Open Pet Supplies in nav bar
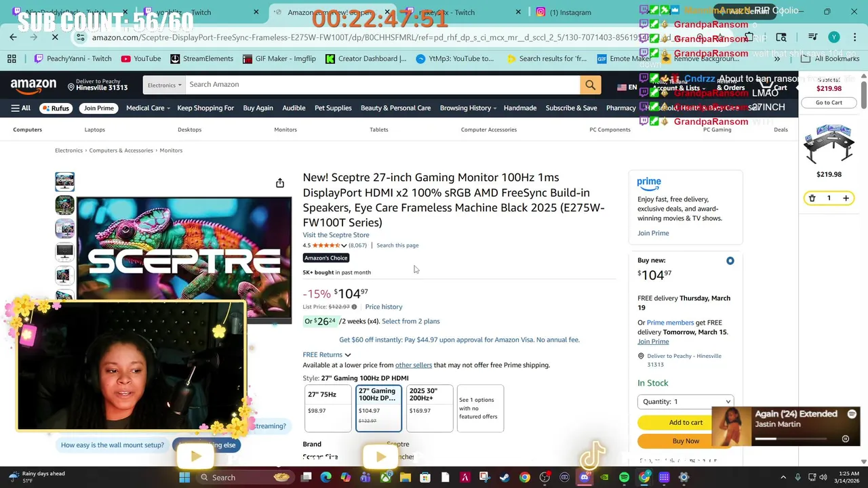Viewport: 868px width, 488px height. 333,108
